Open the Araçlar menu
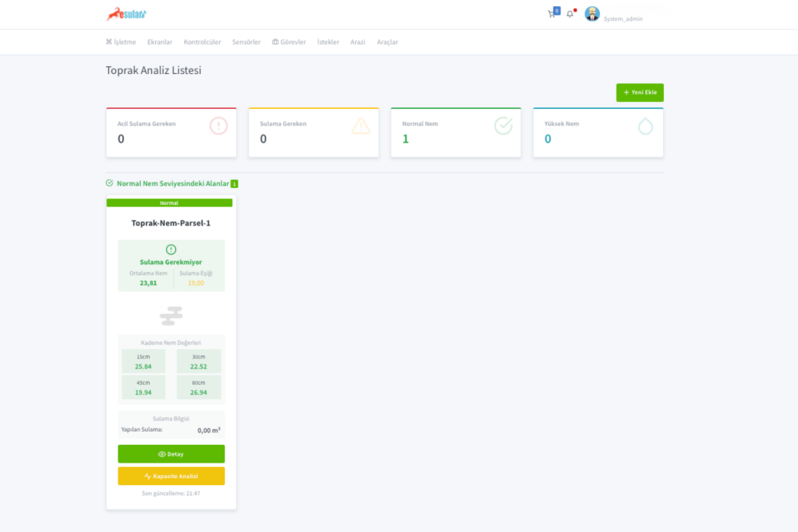The image size is (798, 532). pos(387,42)
